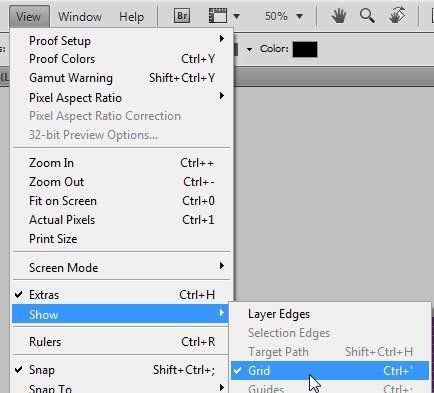
Task: Click the View Extras filmstrip icon
Action: (x=217, y=16)
